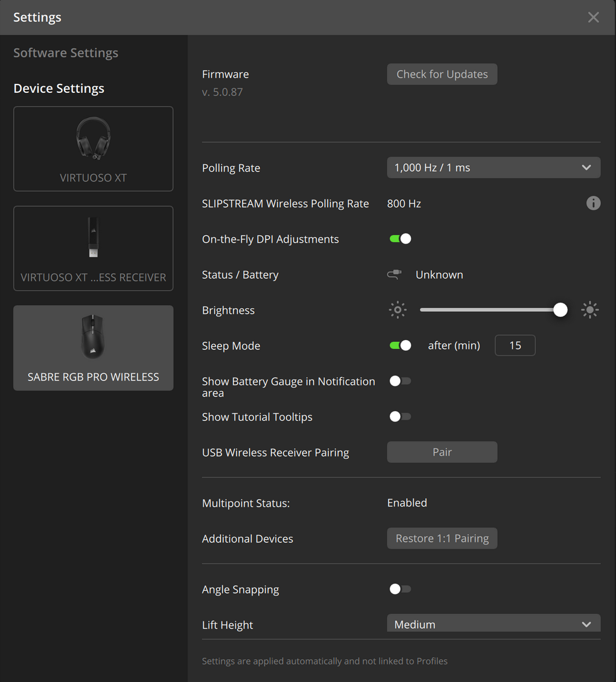Select the VIRTUOSO XT wireless receiver device
This screenshot has height=682, width=616.
tap(93, 248)
